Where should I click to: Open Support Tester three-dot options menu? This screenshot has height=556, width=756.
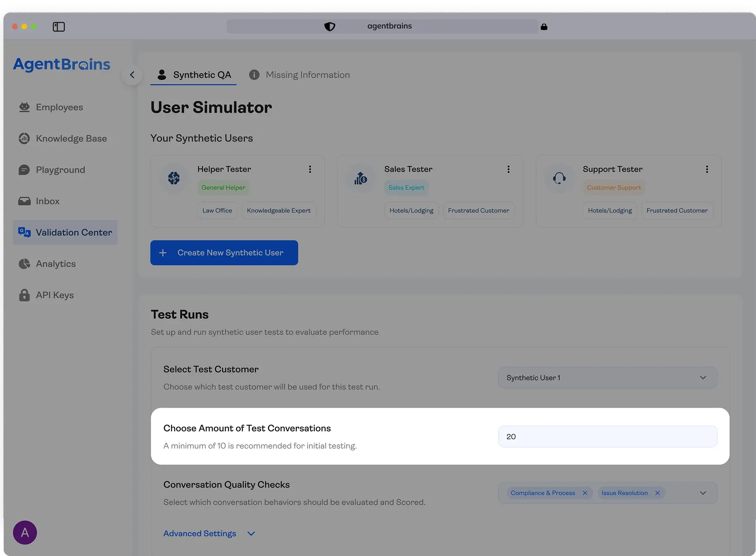click(707, 169)
